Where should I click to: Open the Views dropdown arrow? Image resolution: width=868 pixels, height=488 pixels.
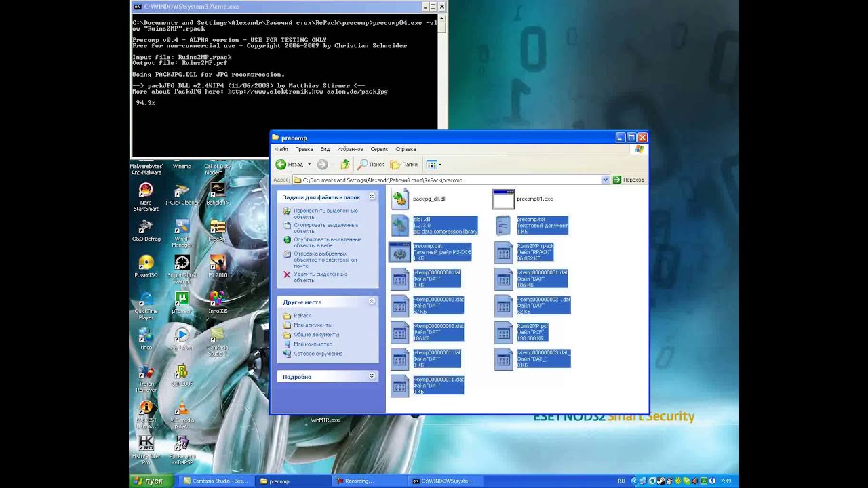439,164
